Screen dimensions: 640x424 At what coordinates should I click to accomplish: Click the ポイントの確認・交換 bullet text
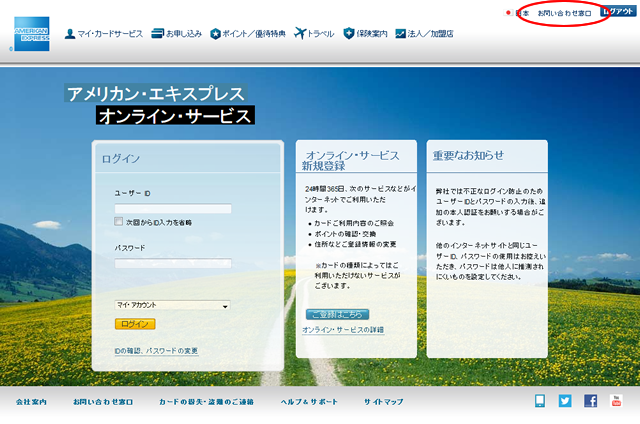pyautogui.click(x=345, y=234)
